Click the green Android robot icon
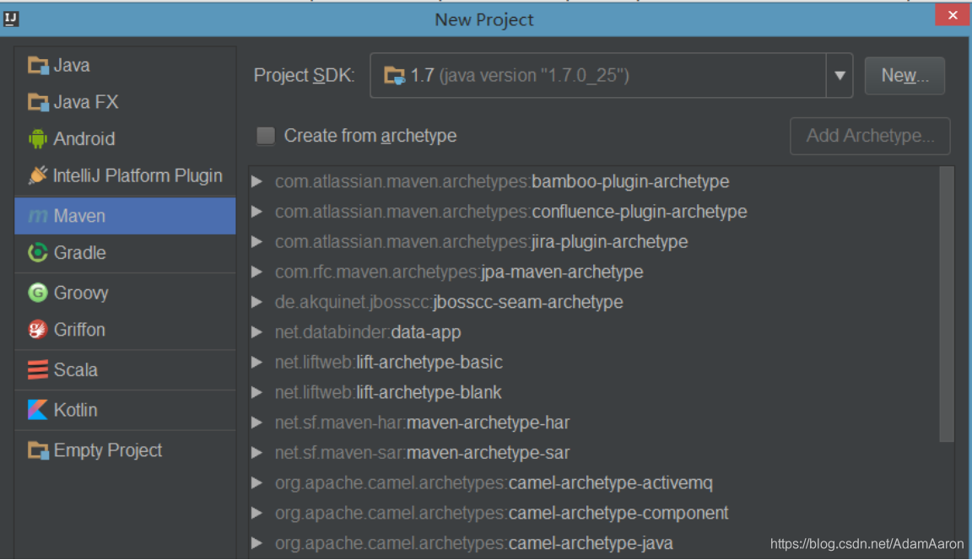 coord(38,139)
